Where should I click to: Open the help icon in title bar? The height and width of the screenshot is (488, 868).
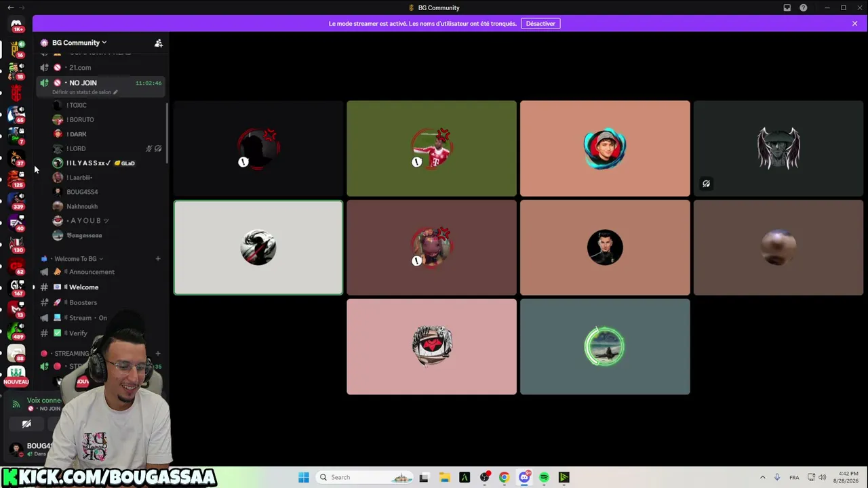(x=804, y=7)
